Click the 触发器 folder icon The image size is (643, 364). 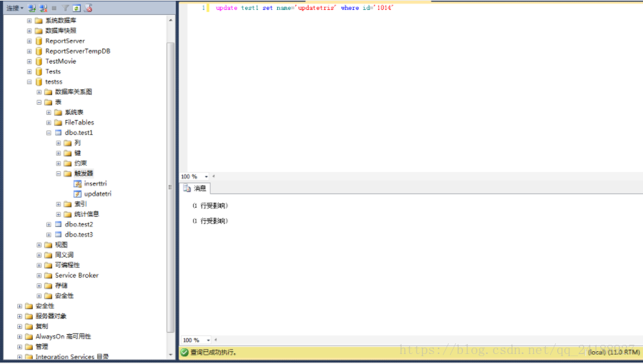pyautogui.click(x=68, y=173)
